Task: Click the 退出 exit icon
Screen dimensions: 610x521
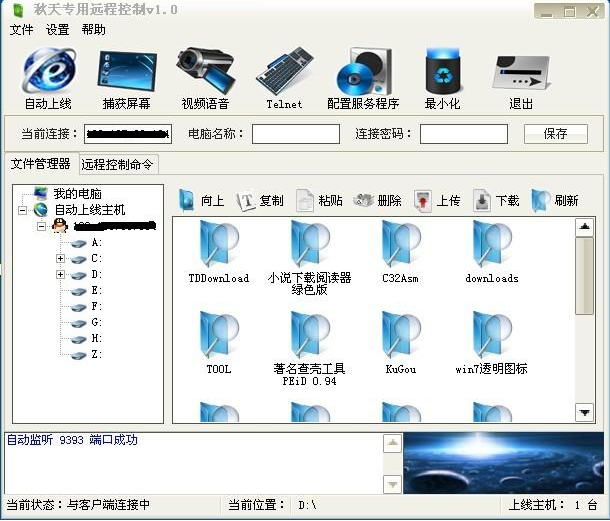Action: click(x=521, y=72)
